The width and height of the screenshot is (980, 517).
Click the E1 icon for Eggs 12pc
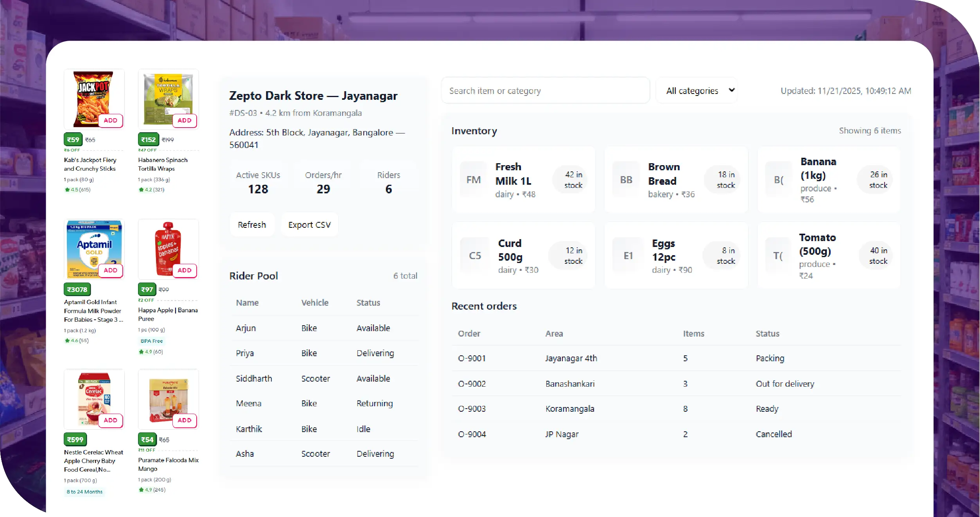628,256
